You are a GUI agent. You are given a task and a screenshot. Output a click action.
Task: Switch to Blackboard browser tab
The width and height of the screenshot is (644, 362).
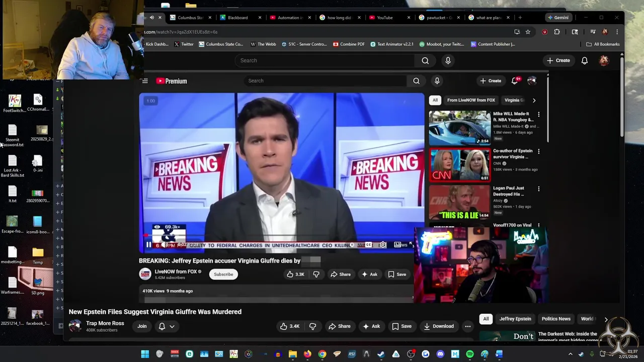[242, 18]
